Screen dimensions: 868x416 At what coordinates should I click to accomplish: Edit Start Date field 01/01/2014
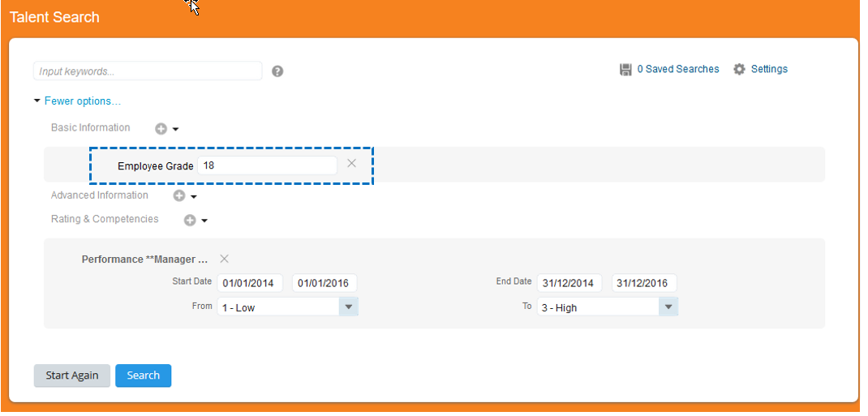pyautogui.click(x=250, y=283)
